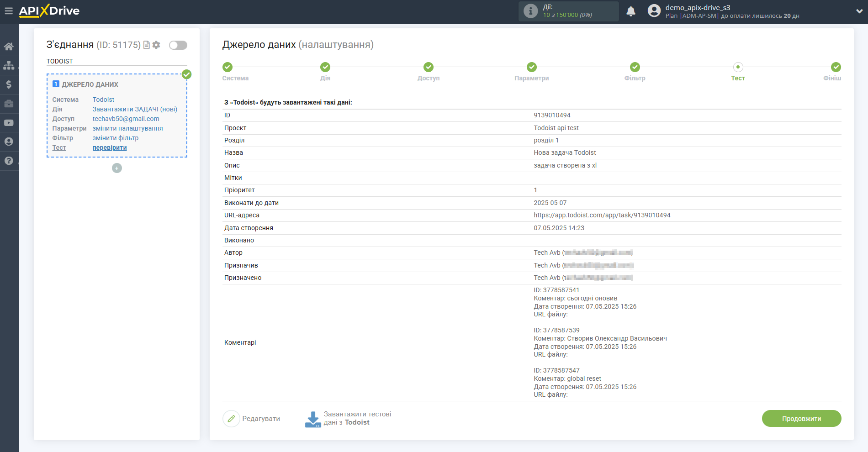Select the Тест step
Image resolution: width=868 pixels, height=452 pixels.
click(x=738, y=72)
